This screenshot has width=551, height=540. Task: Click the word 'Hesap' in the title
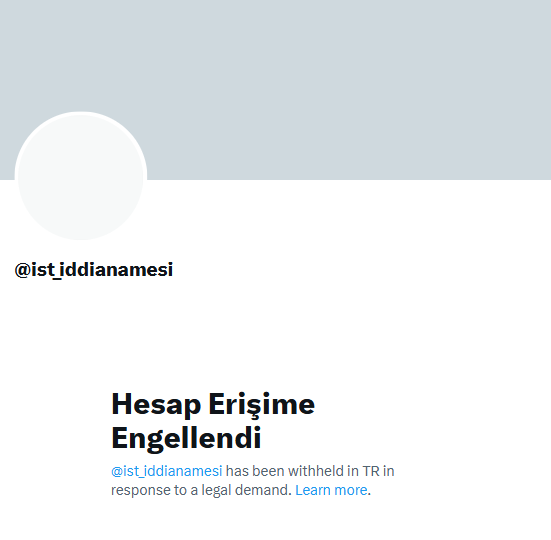pos(156,405)
